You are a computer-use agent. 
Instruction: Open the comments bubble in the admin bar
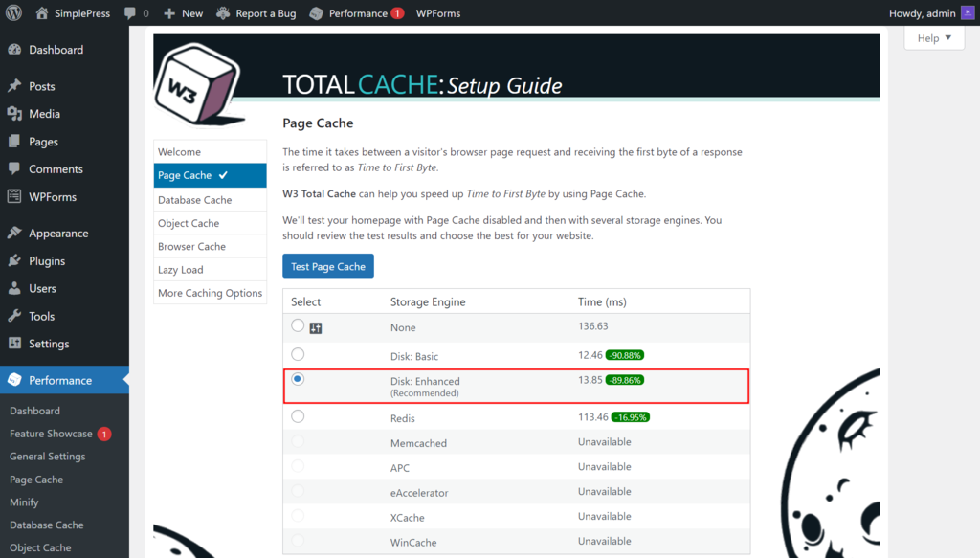pos(131,13)
